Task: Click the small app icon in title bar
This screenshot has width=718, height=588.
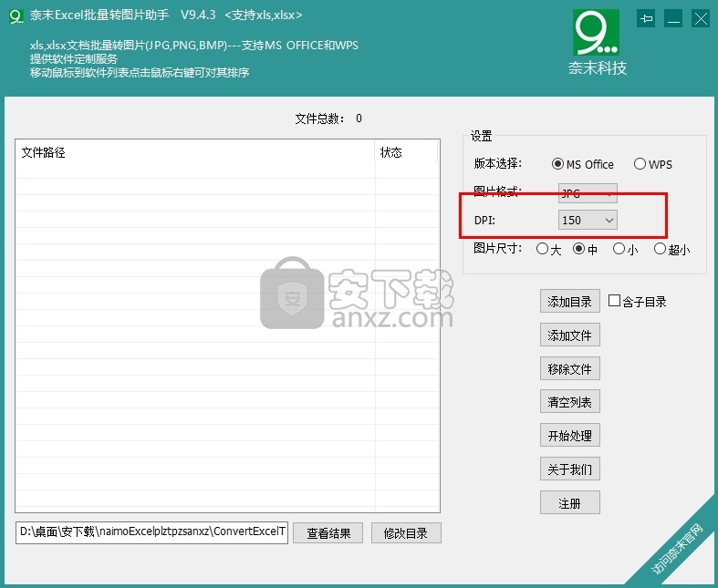Action: point(16,16)
